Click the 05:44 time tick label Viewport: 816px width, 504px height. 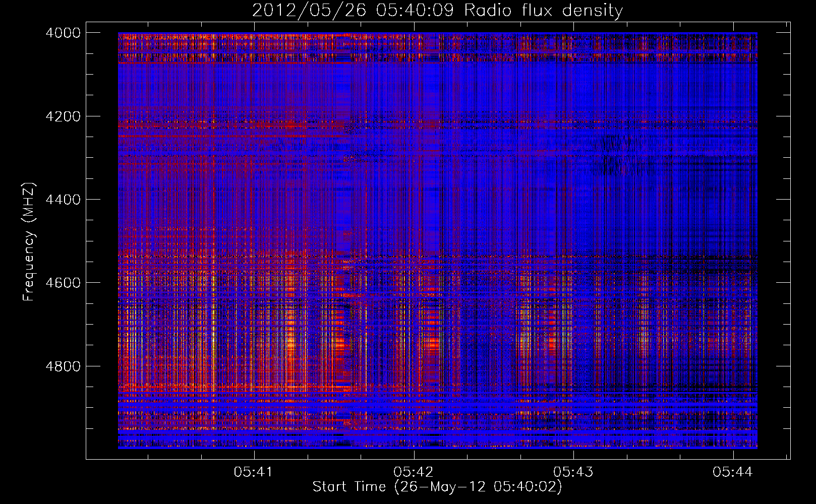[733, 472]
